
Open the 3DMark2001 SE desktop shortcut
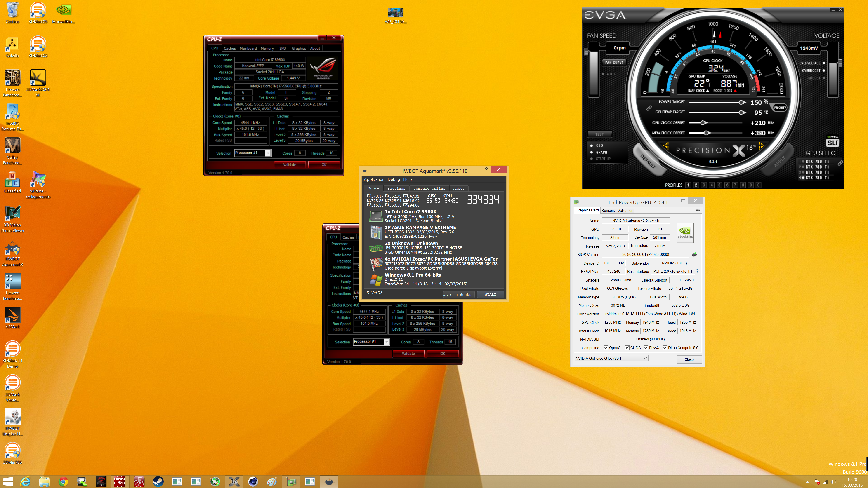coord(38,83)
